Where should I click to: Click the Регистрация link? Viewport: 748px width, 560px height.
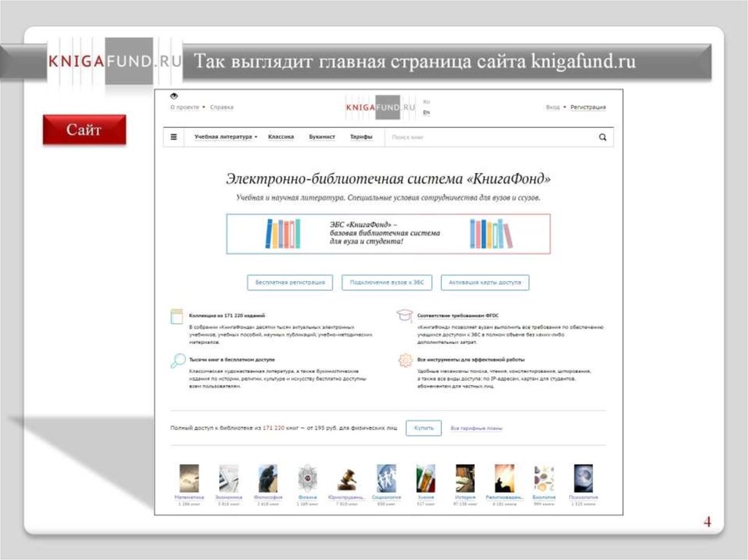pyautogui.click(x=588, y=107)
